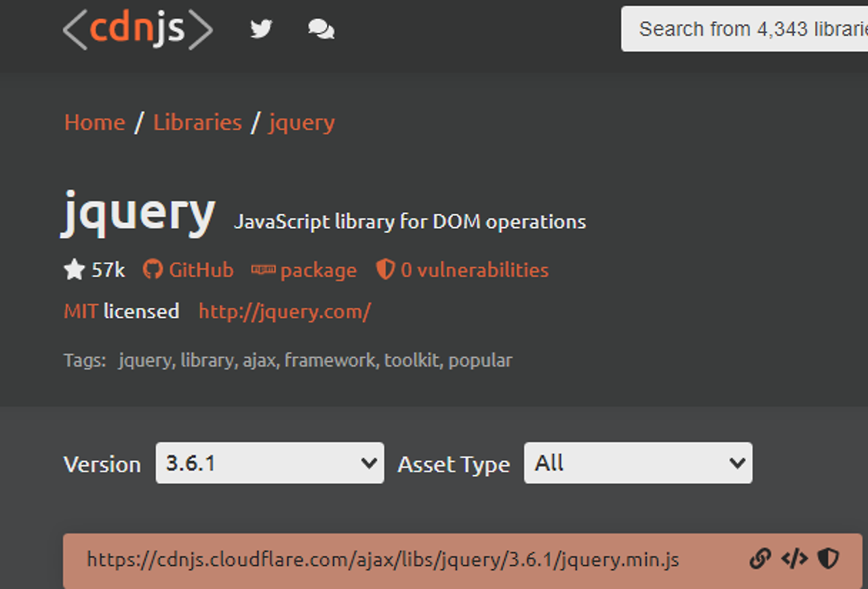Click the jquery breadcrumb link

coord(302,124)
